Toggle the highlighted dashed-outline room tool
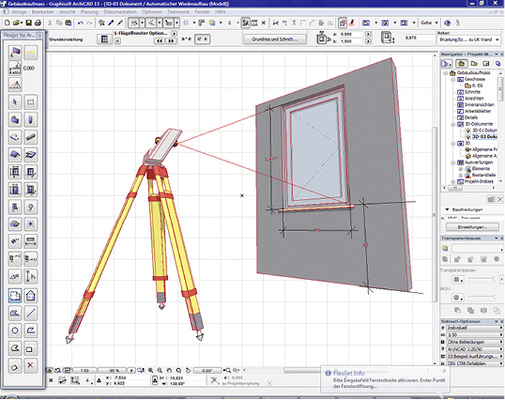The height and width of the screenshot is (400, 505). (15, 295)
